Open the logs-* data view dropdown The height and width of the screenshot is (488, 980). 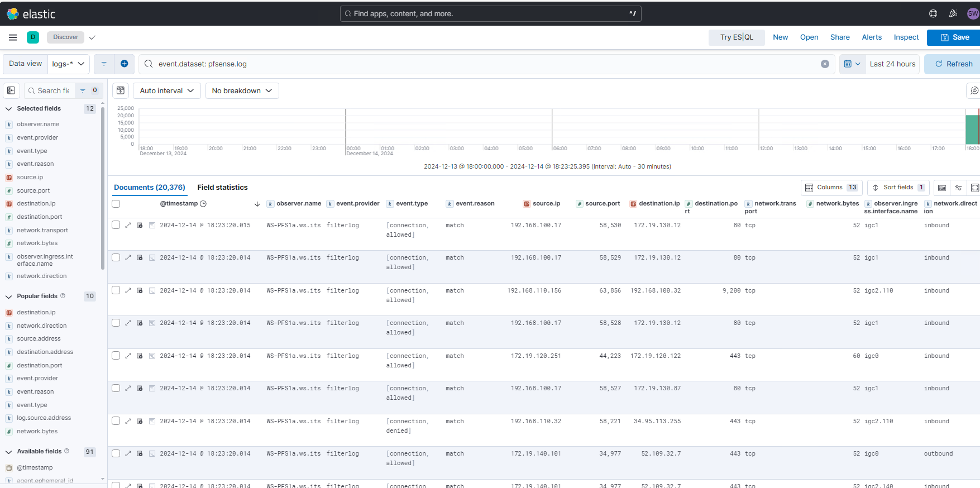68,64
